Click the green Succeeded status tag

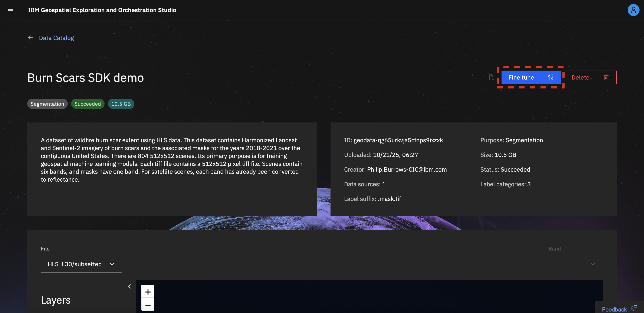click(x=88, y=104)
